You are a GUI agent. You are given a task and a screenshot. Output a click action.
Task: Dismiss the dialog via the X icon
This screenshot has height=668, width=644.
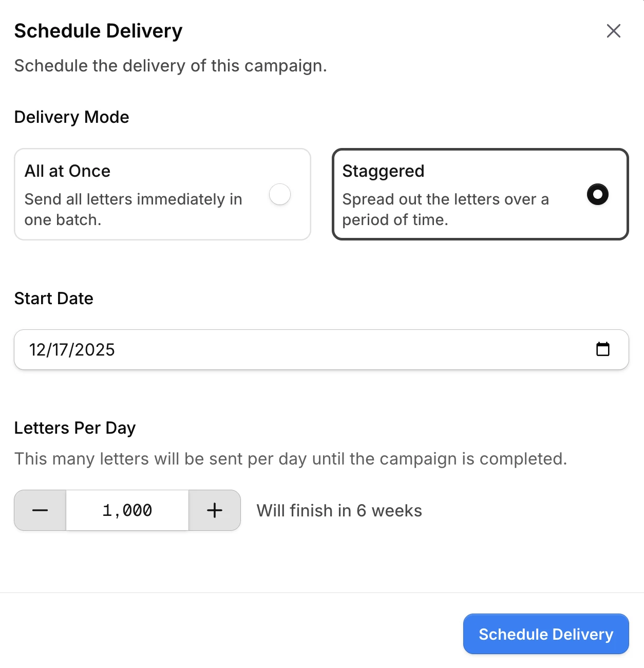coord(613,31)
